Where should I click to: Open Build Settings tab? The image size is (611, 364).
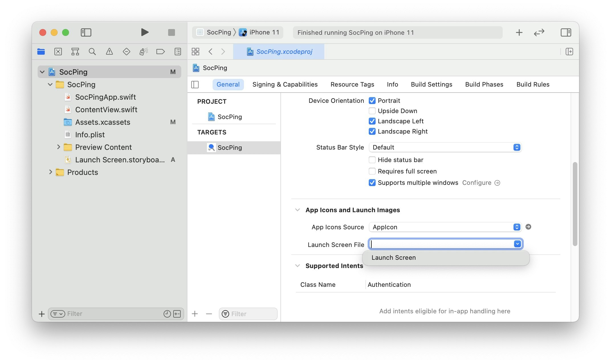click(x=431, y=85)
